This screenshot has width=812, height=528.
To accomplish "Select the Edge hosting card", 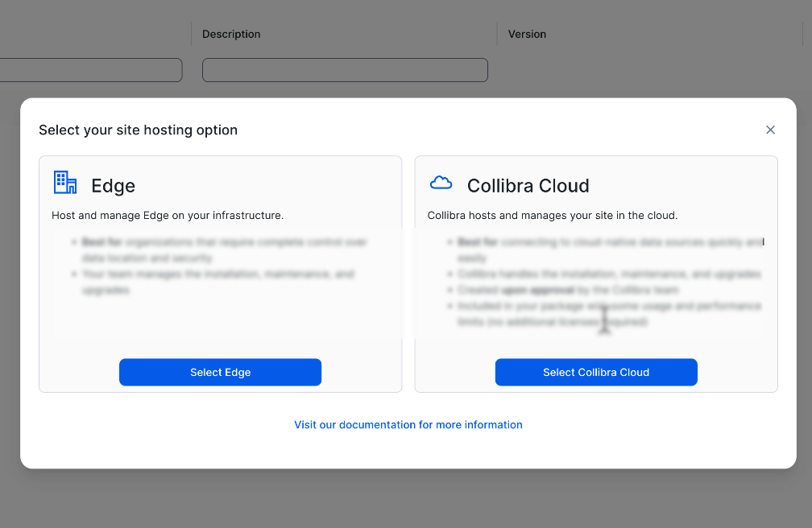I will tap(220, 372).
